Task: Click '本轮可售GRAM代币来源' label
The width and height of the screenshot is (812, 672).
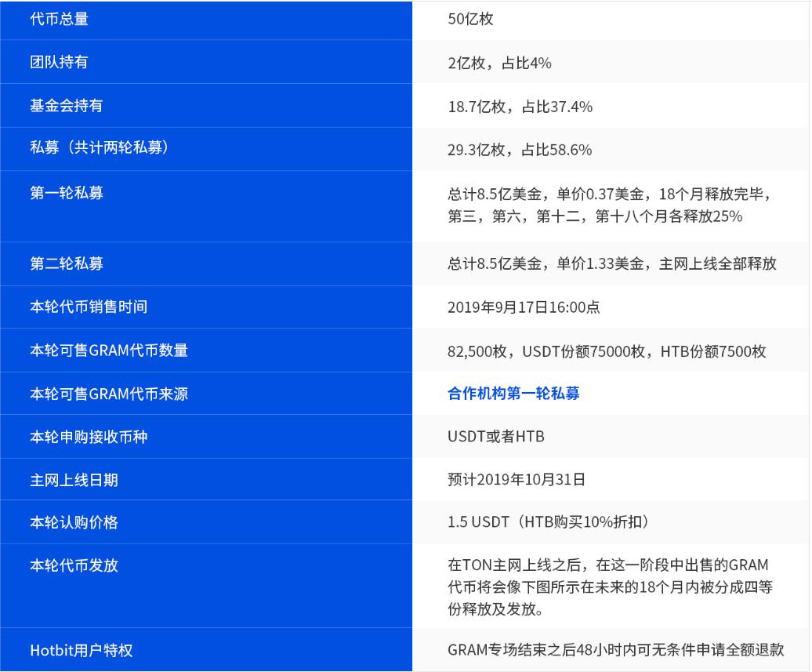Action: (x=109, y=394)
